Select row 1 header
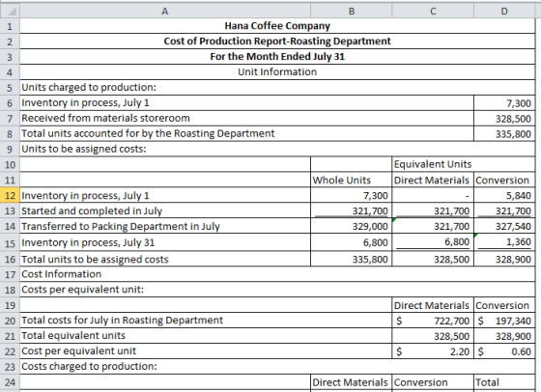This screenshot has height=392, width=541. [x=10, y=26]
